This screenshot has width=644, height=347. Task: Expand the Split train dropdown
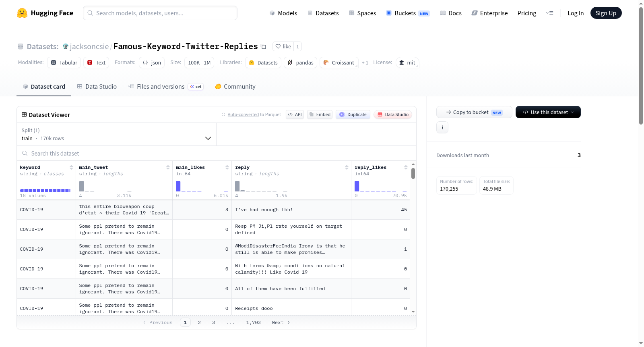116,134
